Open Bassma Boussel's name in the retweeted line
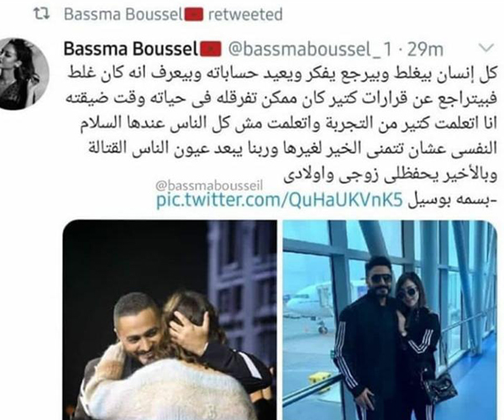The image size is (504, 420). coord(123,14)
